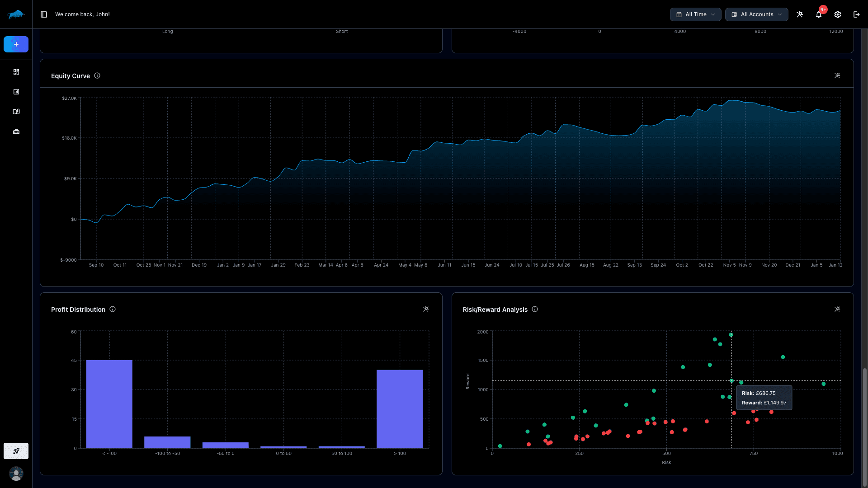
Task: Open the user profile avatar at bottom left
Action: (x=16, y=474)
